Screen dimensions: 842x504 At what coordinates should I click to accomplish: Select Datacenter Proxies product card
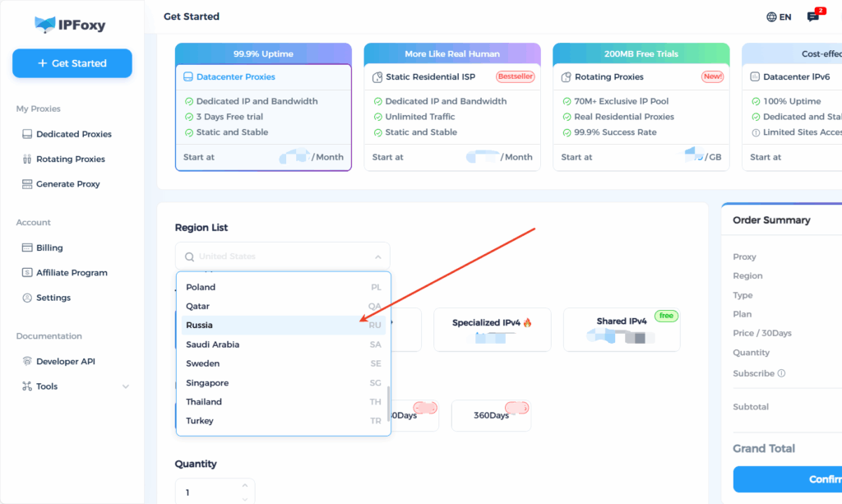[x=263, y=107]
